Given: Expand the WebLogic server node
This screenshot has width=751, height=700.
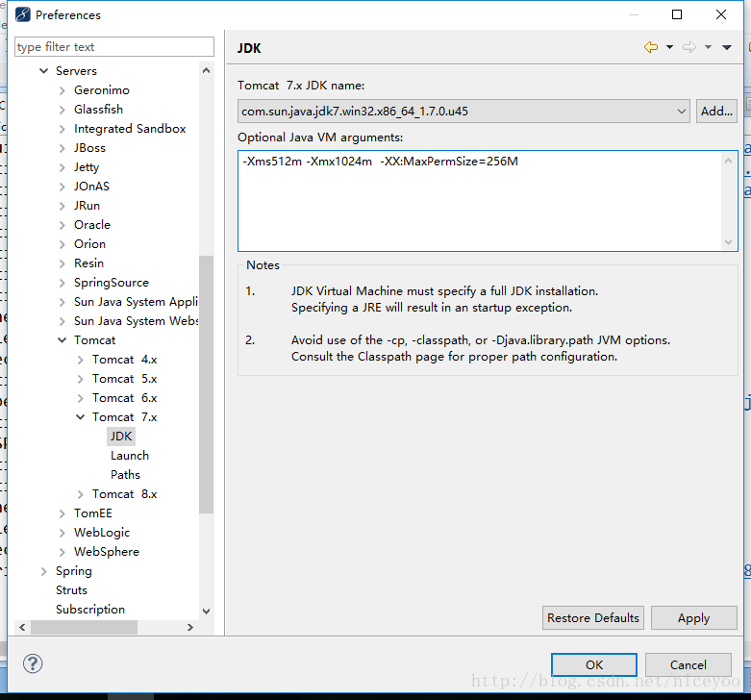Looking at the screenshot, I should (x=62, y=533).
